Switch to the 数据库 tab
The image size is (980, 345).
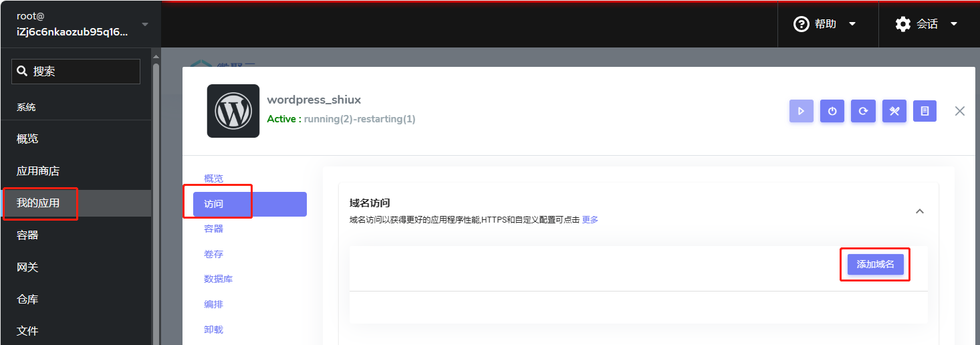(x=218, y=279)
